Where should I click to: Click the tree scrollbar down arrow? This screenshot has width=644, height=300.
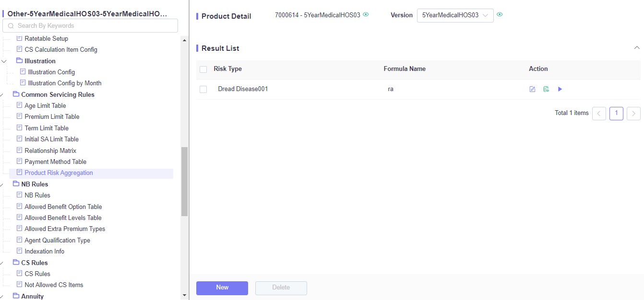click(184, 295)
